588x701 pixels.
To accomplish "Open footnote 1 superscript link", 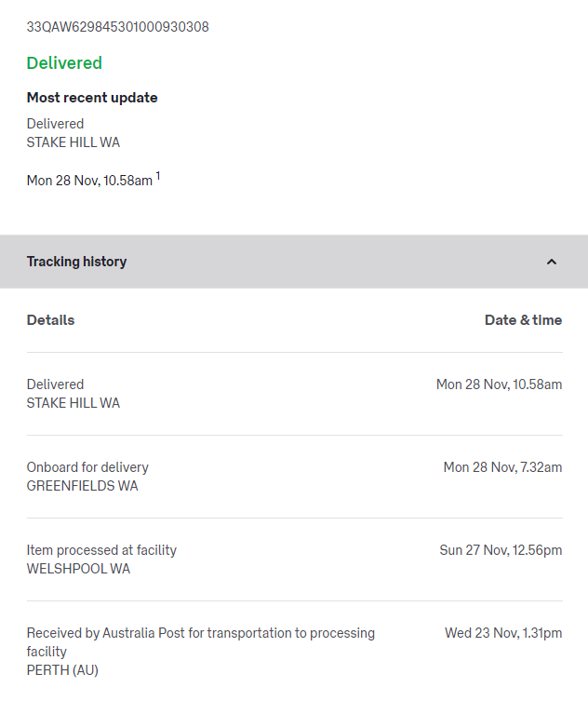I will point(158,176).
